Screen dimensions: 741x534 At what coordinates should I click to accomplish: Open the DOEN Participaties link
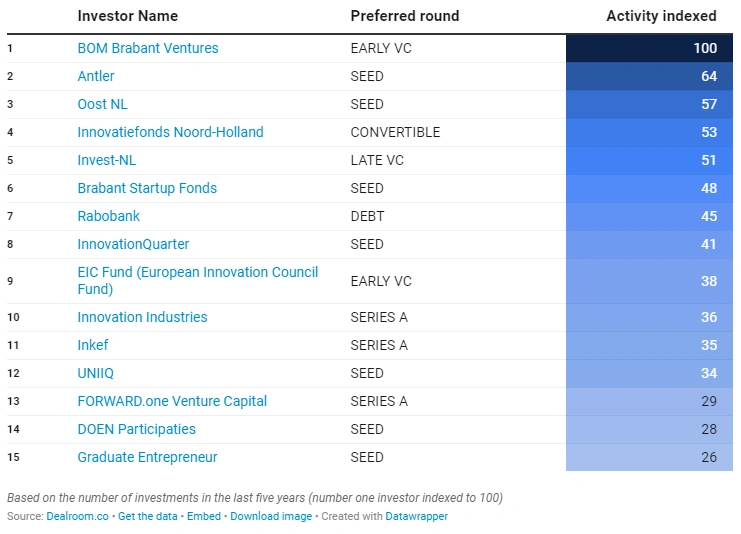click(x=136, y=429)
